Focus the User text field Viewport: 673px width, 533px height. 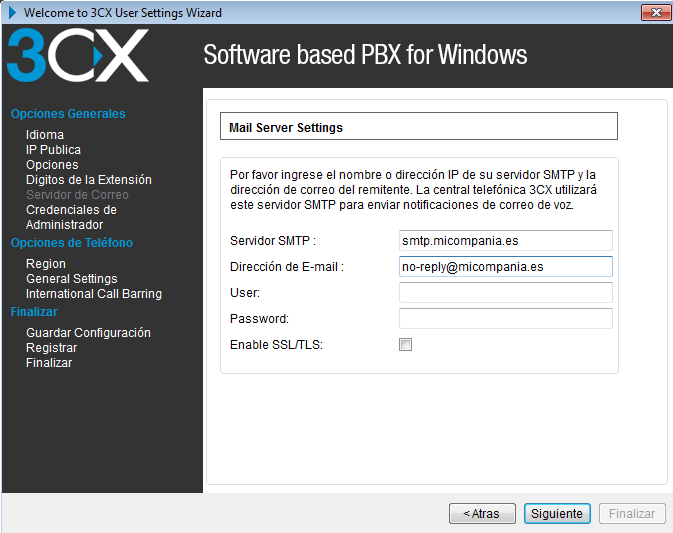tap(505, 293)
